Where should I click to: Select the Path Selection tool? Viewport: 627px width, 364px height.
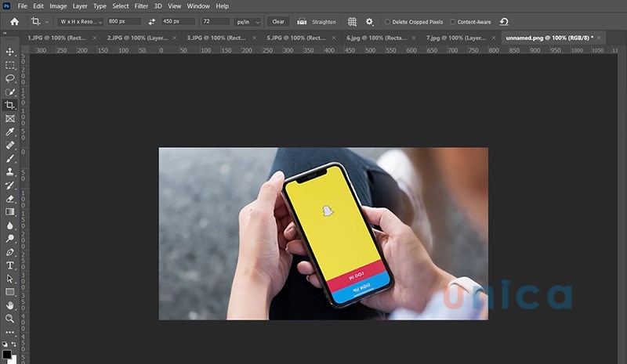click(10, 279)
